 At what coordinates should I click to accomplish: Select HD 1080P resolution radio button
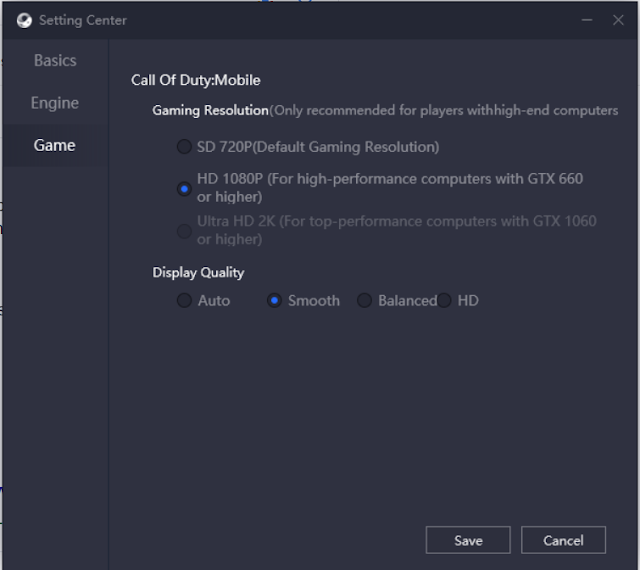(184, 189)
